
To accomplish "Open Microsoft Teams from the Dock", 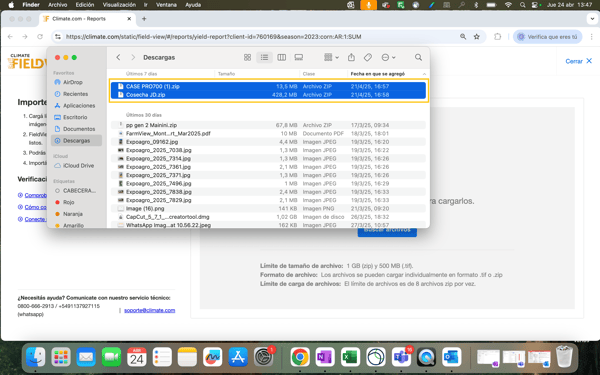I will tap(401, 357).
